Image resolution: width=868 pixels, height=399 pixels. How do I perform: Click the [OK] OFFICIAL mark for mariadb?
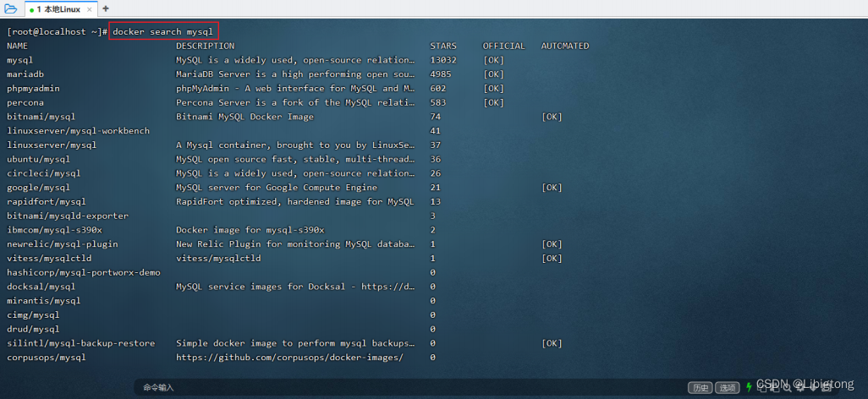click(493, 74)
